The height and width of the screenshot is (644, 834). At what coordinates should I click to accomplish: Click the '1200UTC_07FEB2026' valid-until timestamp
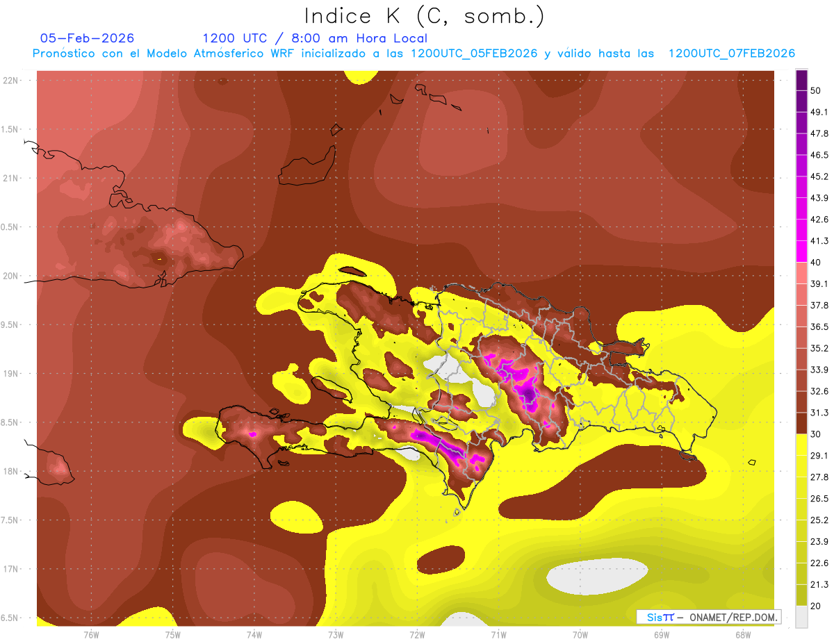click(x=731, y=54)
